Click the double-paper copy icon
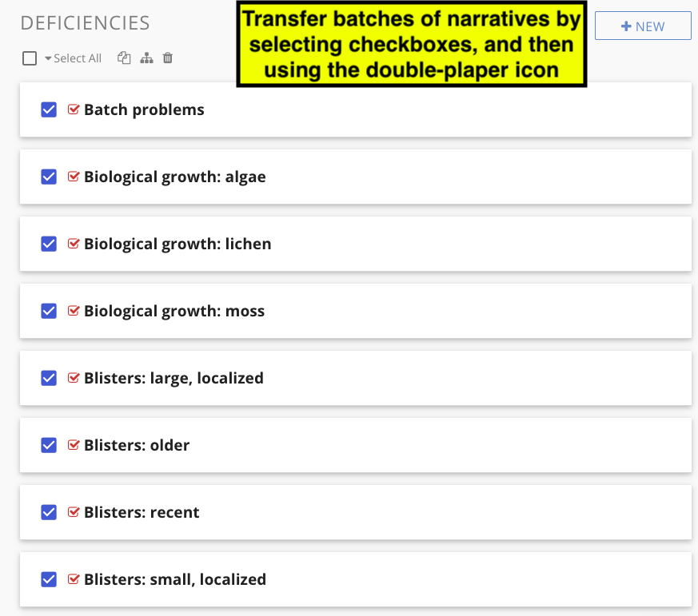The width and height of the screenshot is (698, 616). (124, 58)
